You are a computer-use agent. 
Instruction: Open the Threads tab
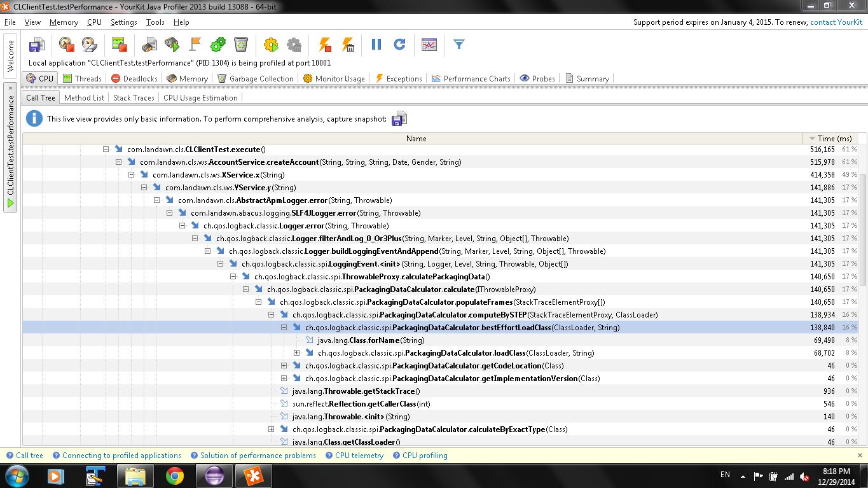[83, 79]
